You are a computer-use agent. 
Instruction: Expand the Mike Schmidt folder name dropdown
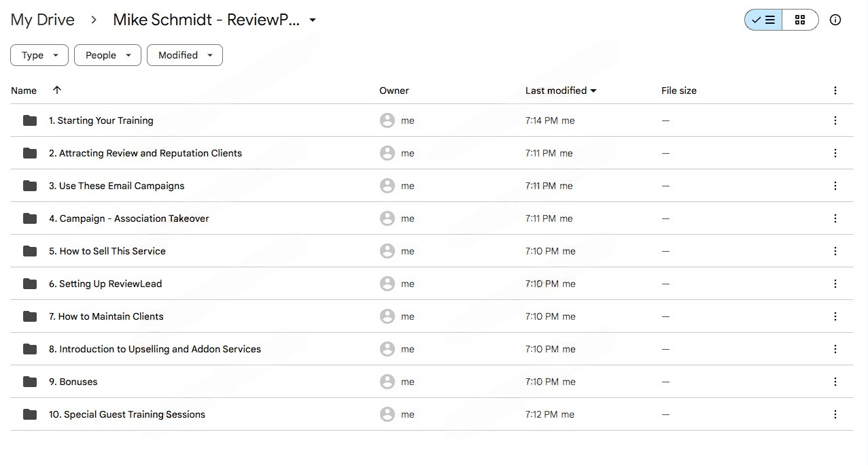click(313, 20)
